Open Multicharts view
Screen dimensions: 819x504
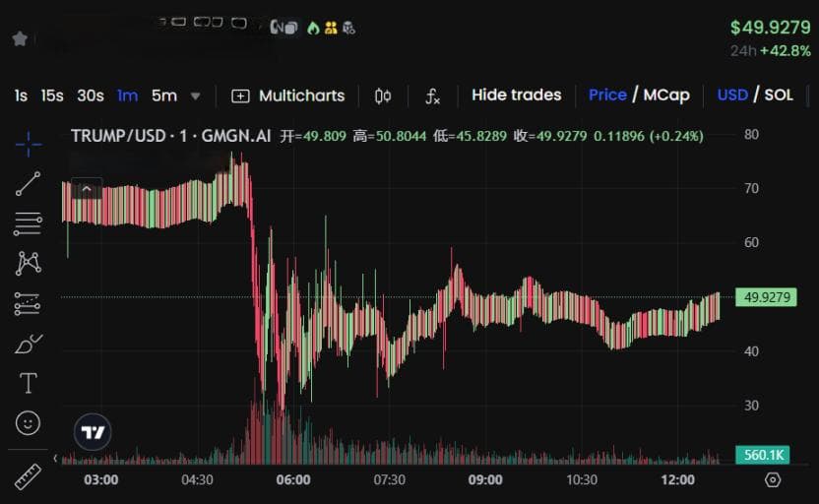[287, 96]
